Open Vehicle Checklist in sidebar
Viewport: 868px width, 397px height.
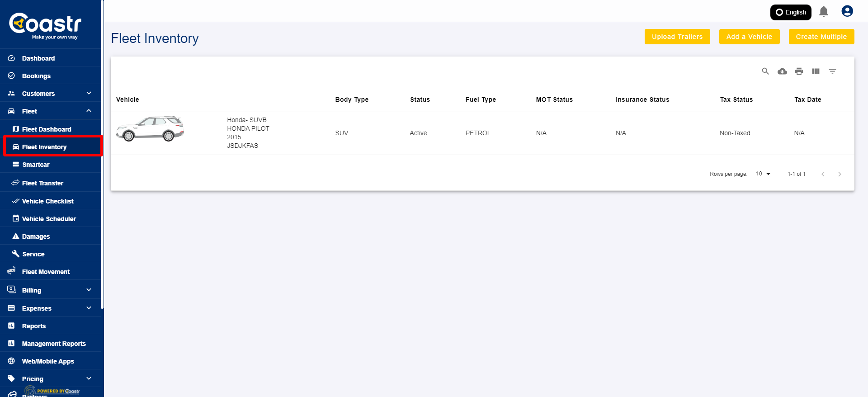coord(47,201)
